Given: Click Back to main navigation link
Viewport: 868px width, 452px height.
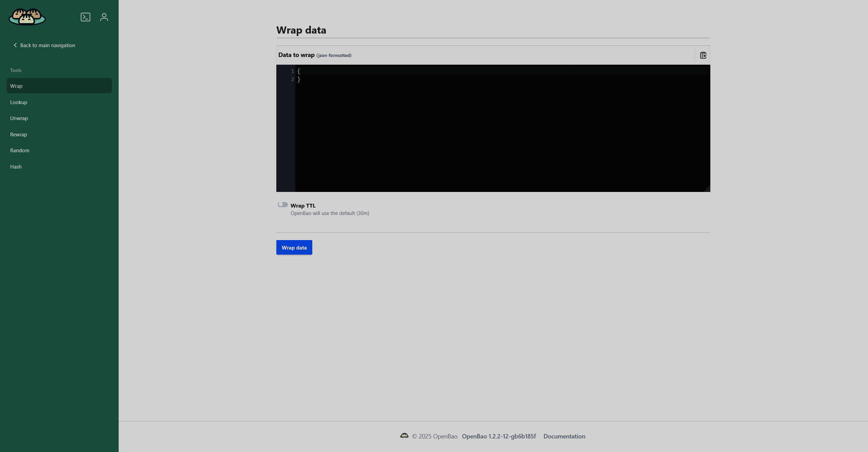Looking at the screenshot, I should click(x=47, y=45).
